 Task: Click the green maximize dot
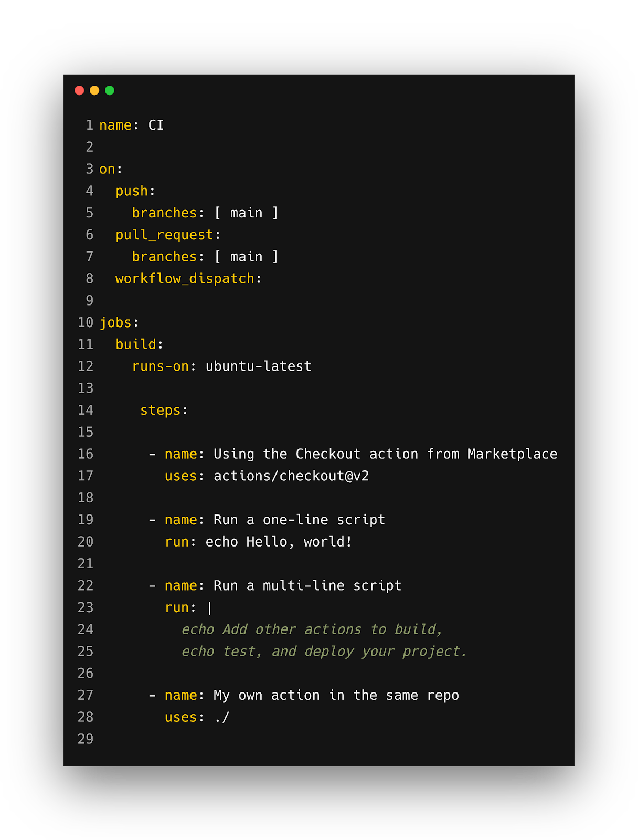[110, 90]
